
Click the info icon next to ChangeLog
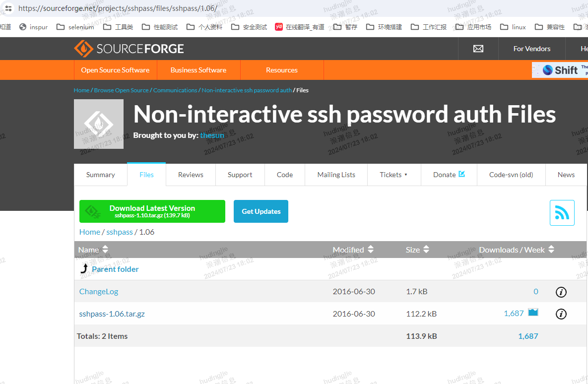pos(561,292)
